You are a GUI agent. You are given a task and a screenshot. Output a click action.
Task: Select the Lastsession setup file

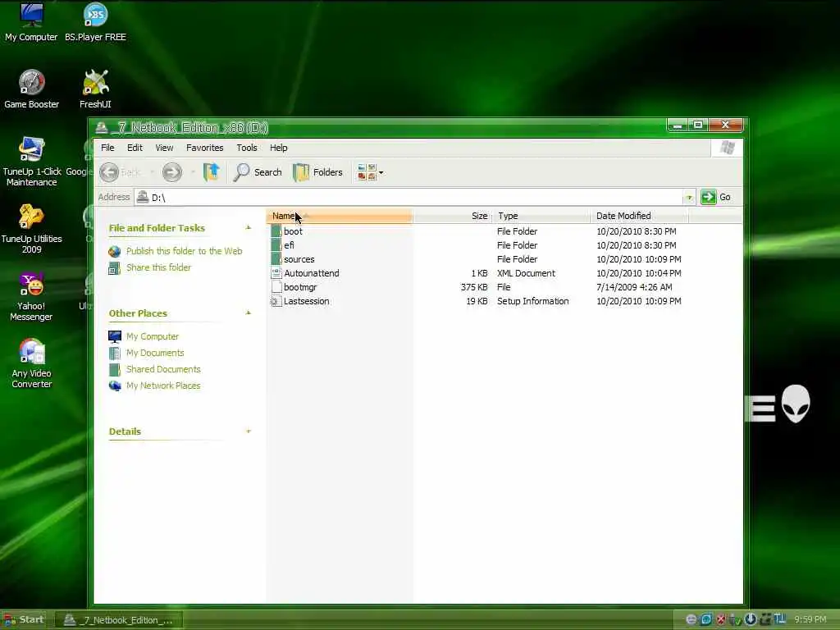click(x=307, y=301)
